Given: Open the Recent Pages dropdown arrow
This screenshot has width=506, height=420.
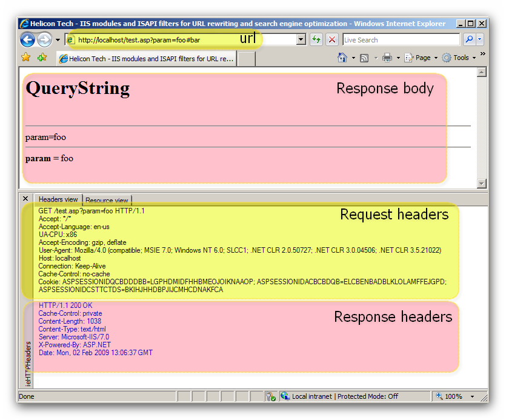Looking at the screenshot, I should (x=58, y=40).
